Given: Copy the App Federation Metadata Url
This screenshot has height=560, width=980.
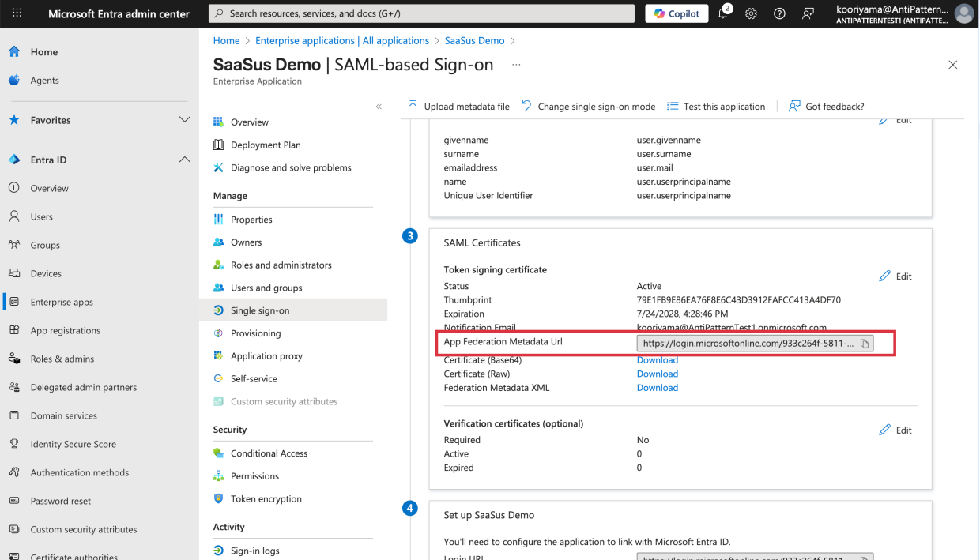Looking at the screenshot, I should point(865,344).
